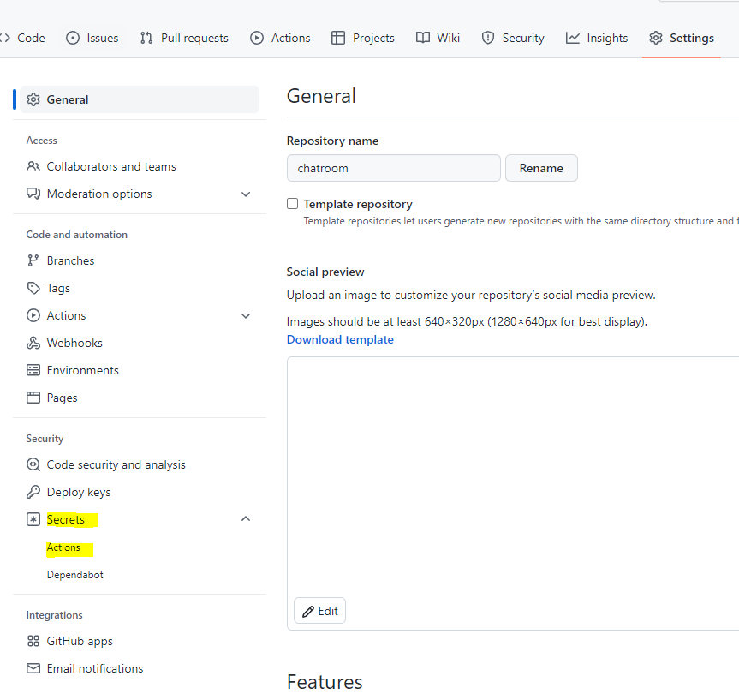Open Actions under Secrets

click(x=63, y=547)
